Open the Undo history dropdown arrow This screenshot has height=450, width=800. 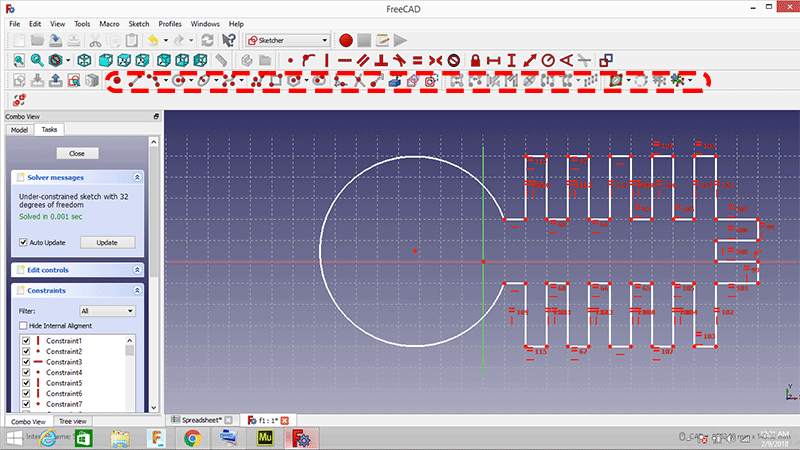click(x=166, y=40)
